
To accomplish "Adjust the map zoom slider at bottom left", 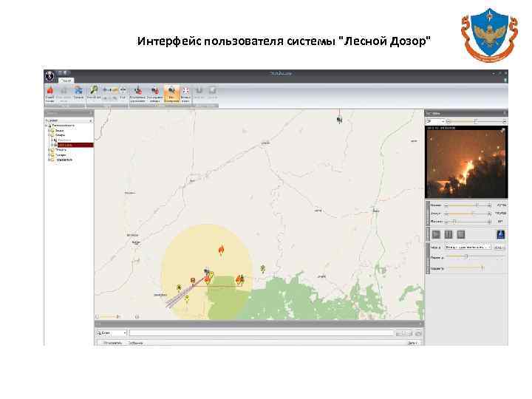I will tap(108, 316).
